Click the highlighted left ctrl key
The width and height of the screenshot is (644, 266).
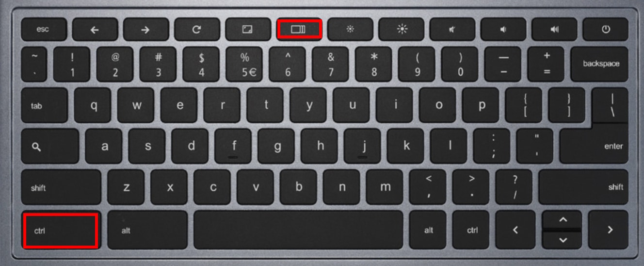click(x=61, y=230)
